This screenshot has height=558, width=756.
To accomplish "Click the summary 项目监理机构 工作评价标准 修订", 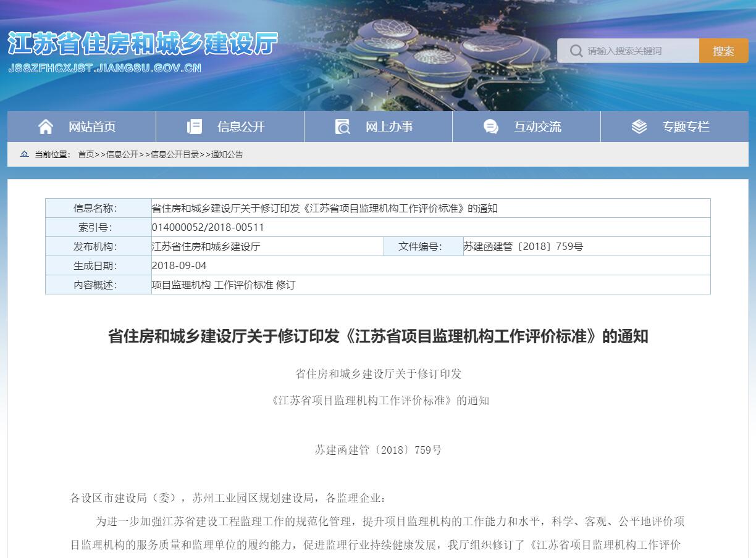I will pyautogui.click(x=224, y=285).
